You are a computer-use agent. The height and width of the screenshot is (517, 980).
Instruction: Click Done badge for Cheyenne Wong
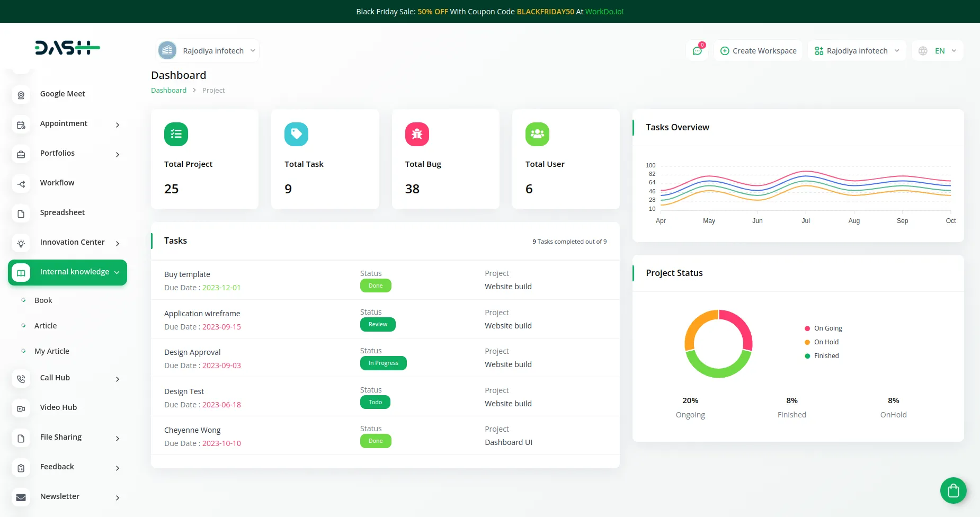click(x=376, y=441)
